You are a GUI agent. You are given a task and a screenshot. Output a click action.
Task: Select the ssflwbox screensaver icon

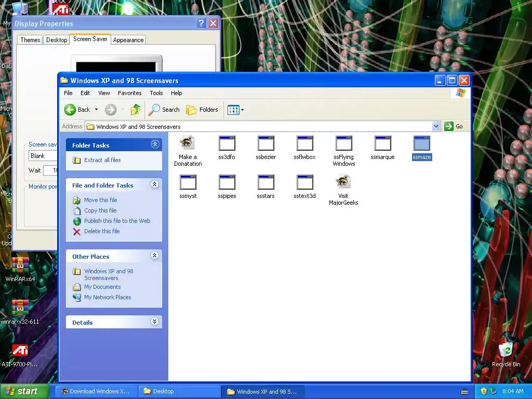coord(304,143)
